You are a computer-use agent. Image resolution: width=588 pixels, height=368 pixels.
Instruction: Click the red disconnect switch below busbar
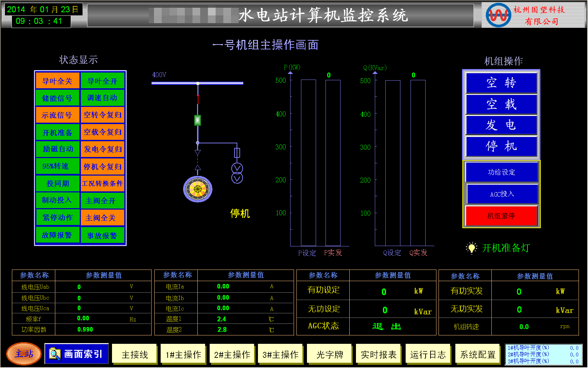(198, 99)
